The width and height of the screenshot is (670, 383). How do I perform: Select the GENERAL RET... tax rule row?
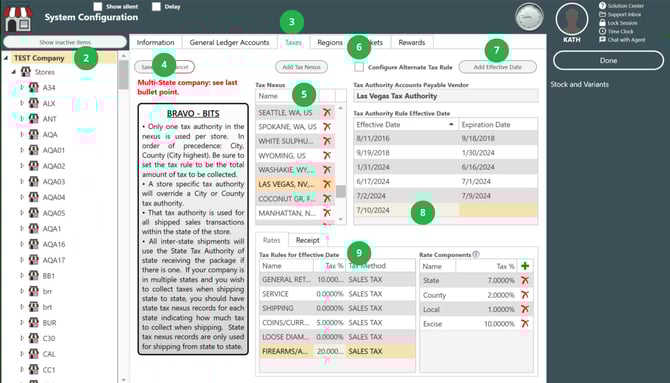(337, 280)
